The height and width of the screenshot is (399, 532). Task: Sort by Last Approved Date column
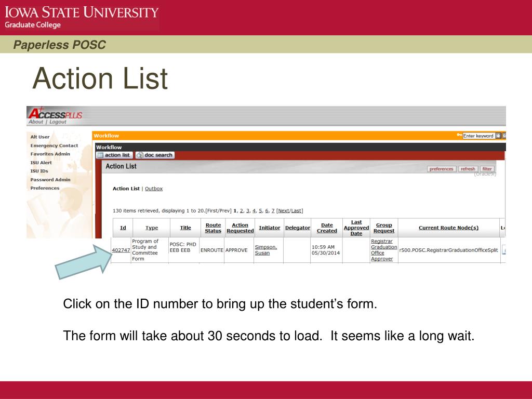coord(356,228)
